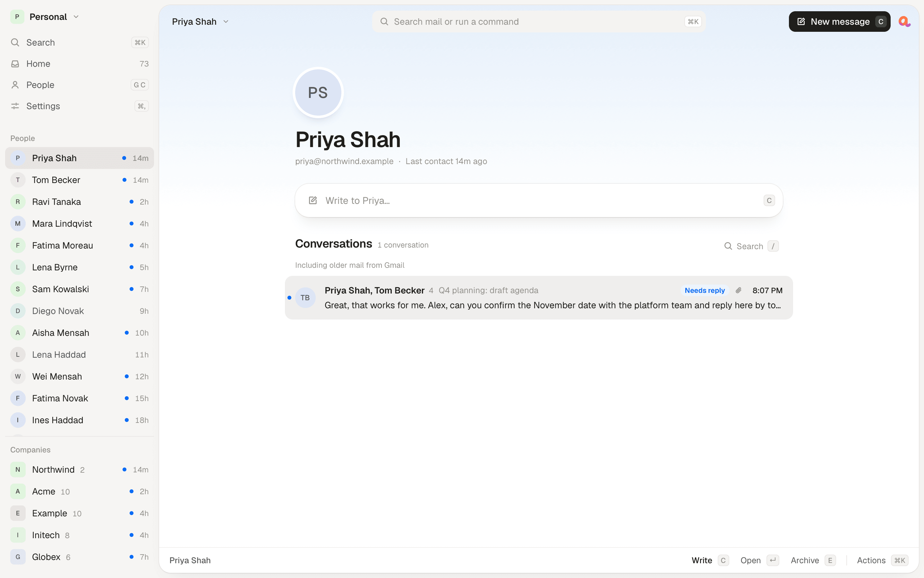Go to People in the sidebar menu
924x578 pixels.
tap(80, 85)
